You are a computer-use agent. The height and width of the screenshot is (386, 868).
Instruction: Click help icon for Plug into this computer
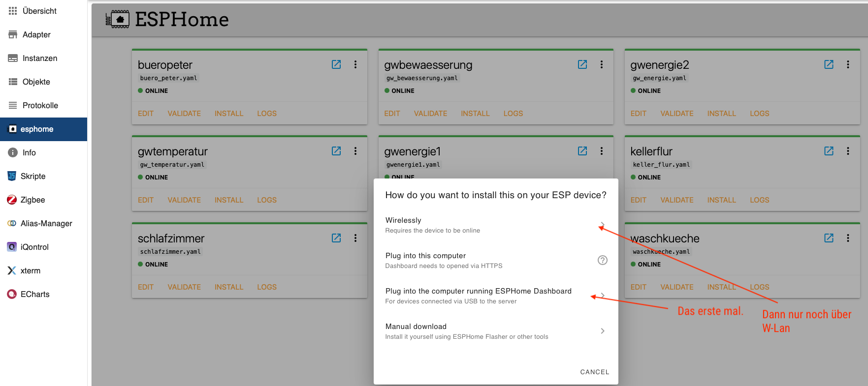pyautogui.click(x=603, y=260)
